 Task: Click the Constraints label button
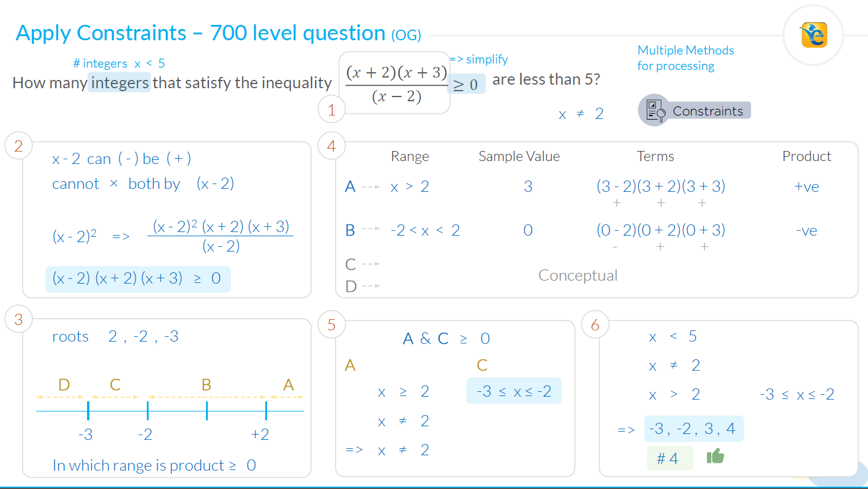[708, 111]
